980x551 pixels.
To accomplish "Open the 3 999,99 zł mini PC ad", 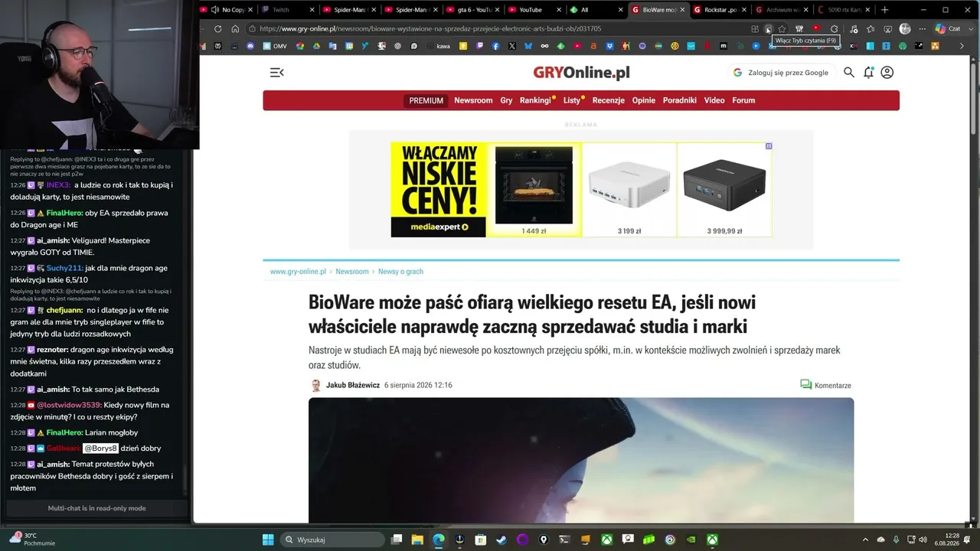I will coord(724,190).
